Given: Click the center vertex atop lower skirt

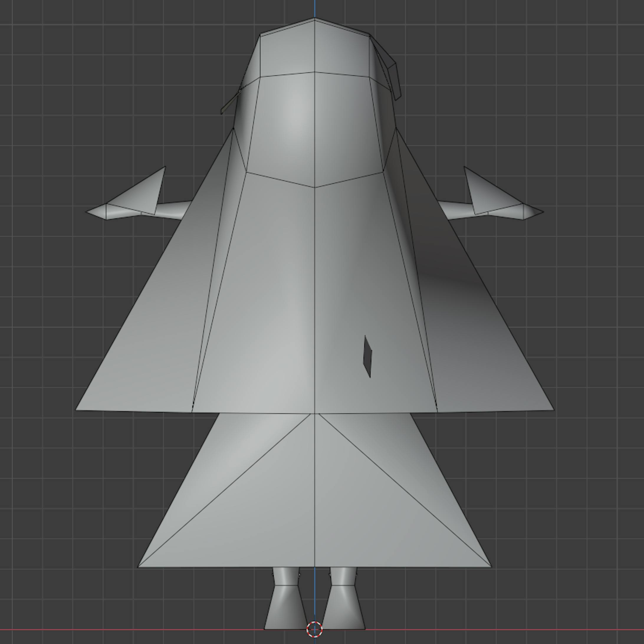Looking at the screenshot, I should click(314, 414).
